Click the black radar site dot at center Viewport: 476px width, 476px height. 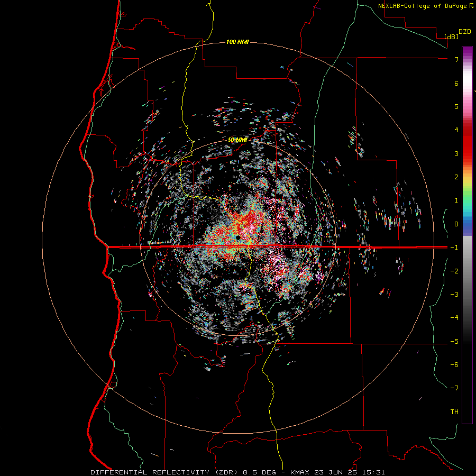coord(238,237)
